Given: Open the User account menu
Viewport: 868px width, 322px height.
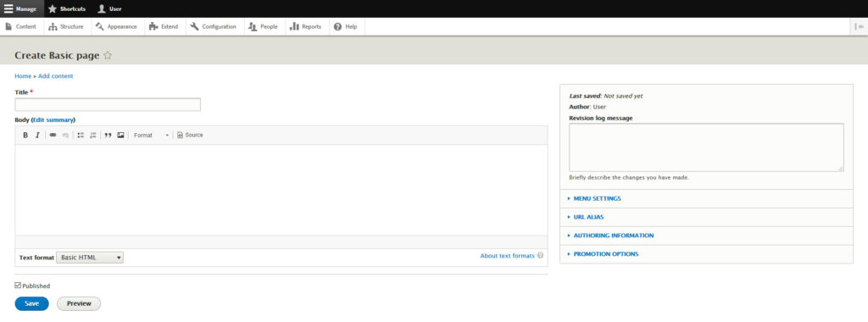Looking at the screenshot, I should 109,8.
